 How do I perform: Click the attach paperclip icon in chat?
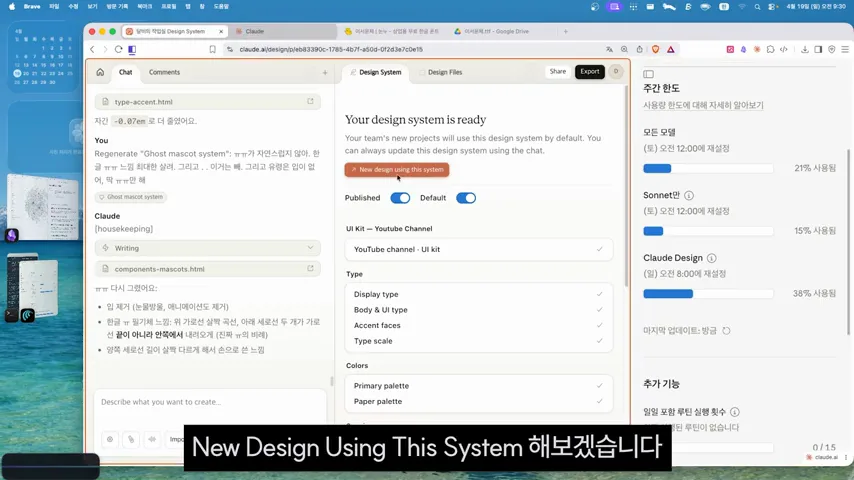tap(131, 439)
